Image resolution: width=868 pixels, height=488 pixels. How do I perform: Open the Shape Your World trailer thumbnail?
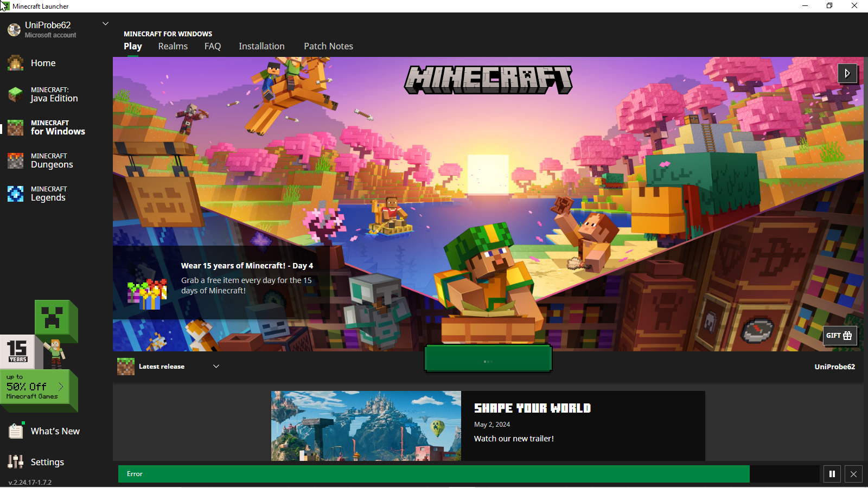click(366, 426)
